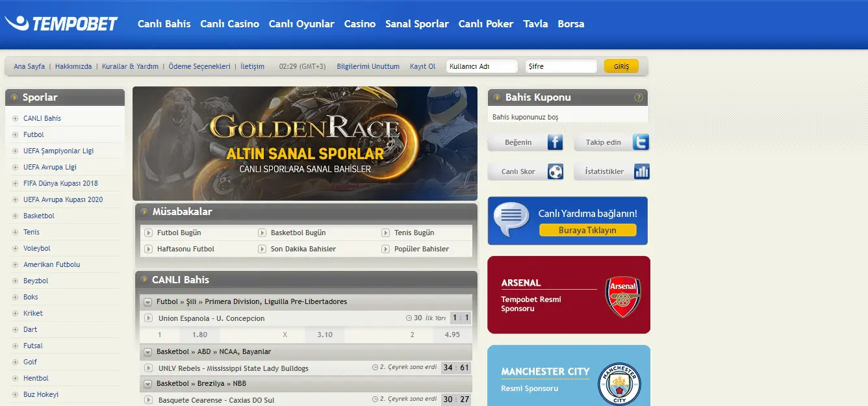Click Kayıt Ol to register
Image resolution: width=868 pixels, height=406 pixels.
click(x=423, y=66)
